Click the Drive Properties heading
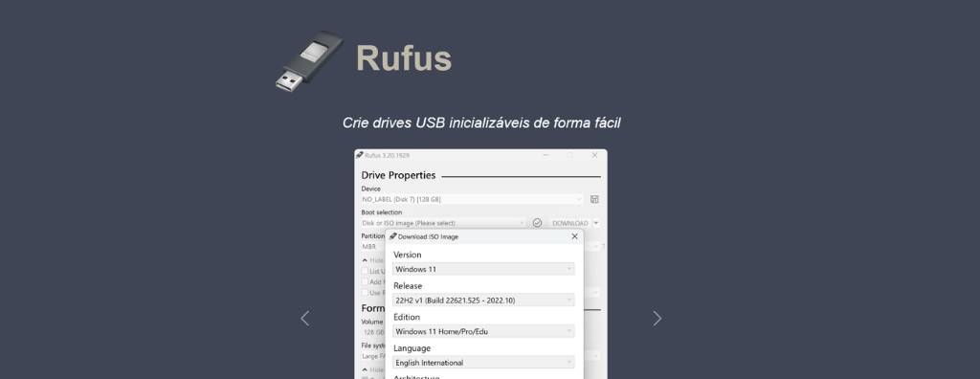Screen dimensions: 980x379 point(398,175)
